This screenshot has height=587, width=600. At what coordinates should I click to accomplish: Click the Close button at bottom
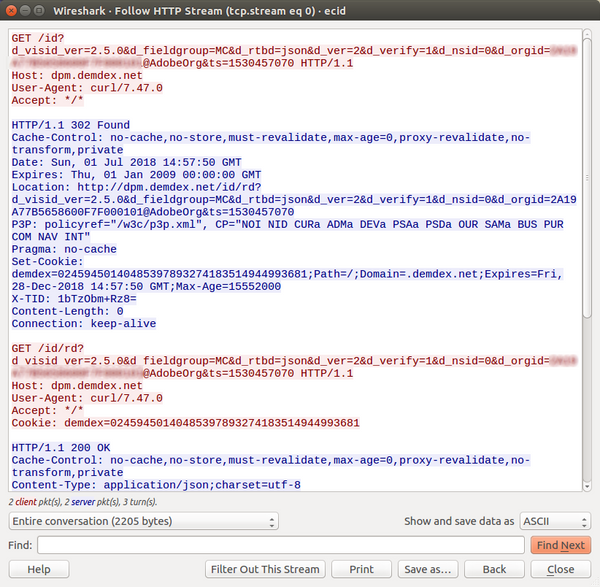561,569
